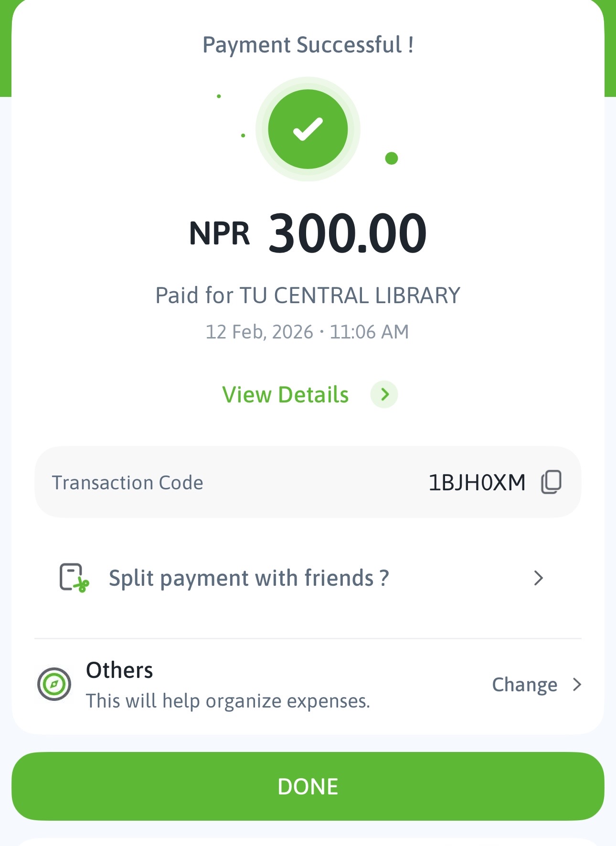Image resolution: width=616 pixels, height=846 pixels.
Task: Select the Others expense category label
Action: (119, 670)
